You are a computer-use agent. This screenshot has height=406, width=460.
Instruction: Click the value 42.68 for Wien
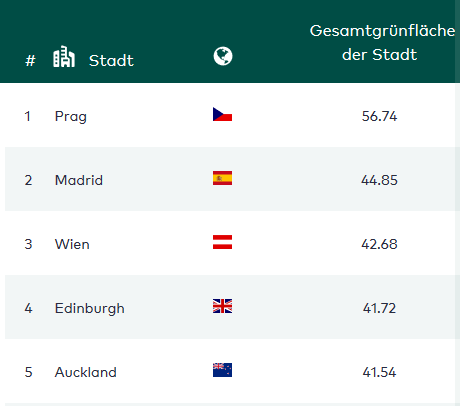coord(379,244)
